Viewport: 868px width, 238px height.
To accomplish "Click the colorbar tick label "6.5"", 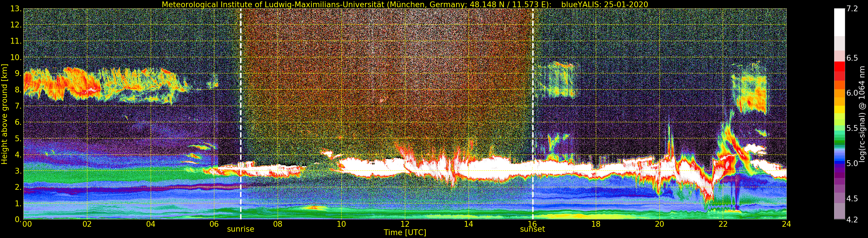I will coord(852,58).
